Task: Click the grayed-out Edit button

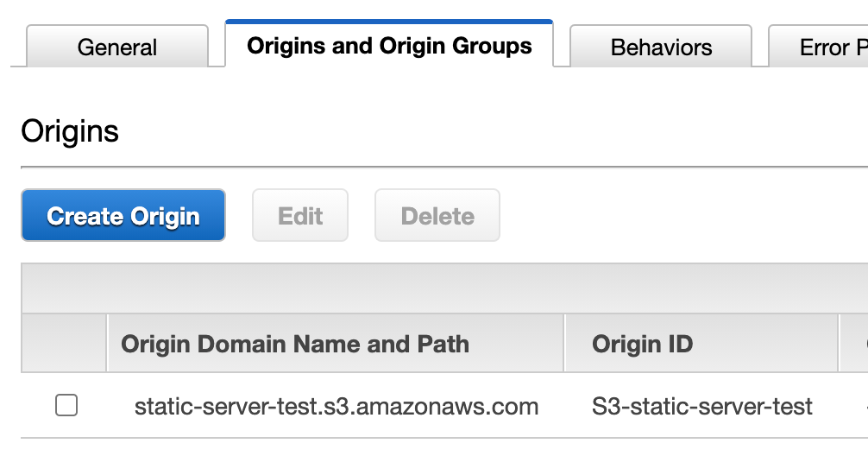Action: tap(300, 215)
